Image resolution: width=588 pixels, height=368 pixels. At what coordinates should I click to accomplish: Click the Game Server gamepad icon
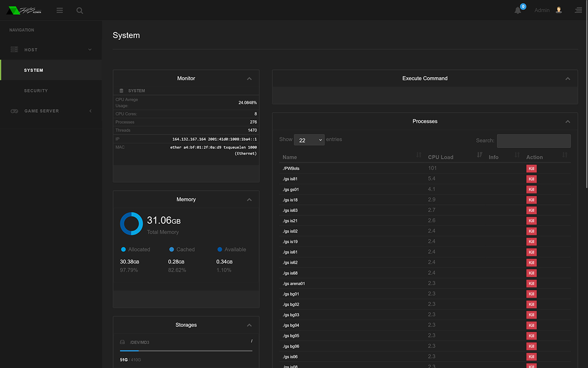[x=15, y=111]
